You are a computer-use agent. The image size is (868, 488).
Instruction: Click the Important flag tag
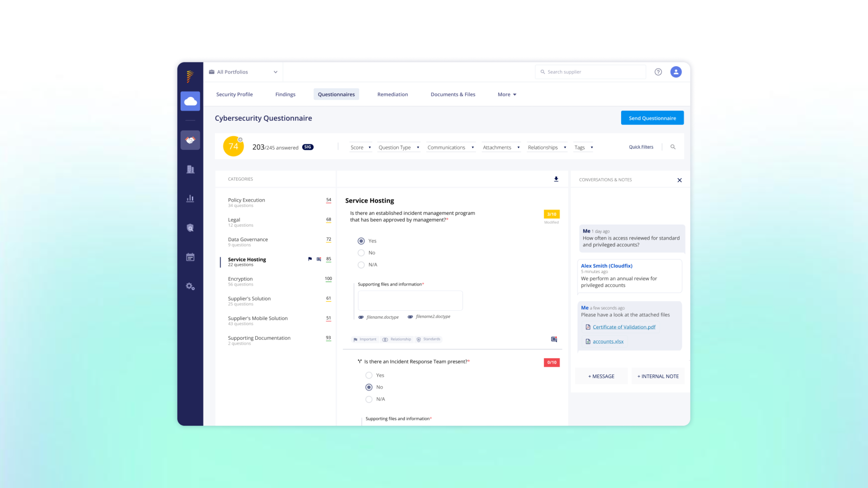click(x=364, y=339)
